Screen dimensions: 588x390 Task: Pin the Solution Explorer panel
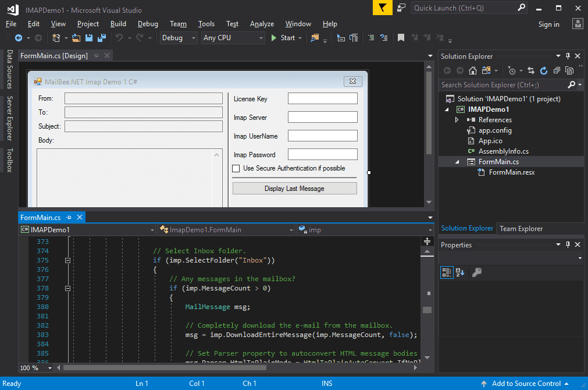click(568, 56)
